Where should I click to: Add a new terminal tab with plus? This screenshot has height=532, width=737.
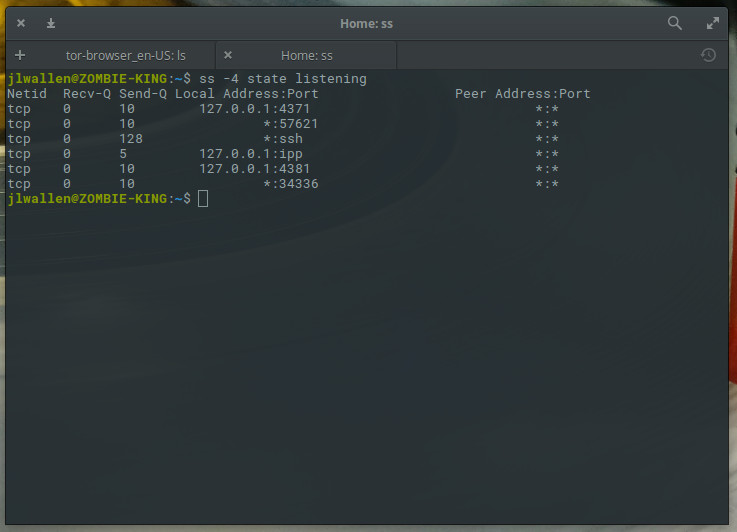pyautogui.click(x=20, y=55)
